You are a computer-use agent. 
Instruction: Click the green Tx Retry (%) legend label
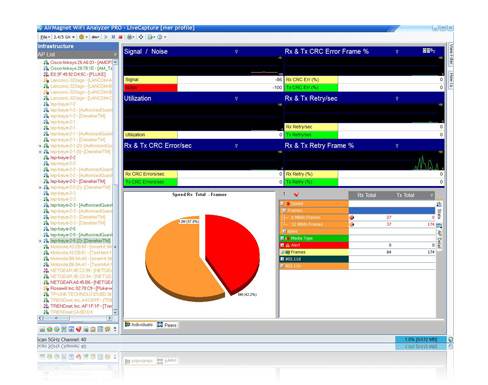311,182
